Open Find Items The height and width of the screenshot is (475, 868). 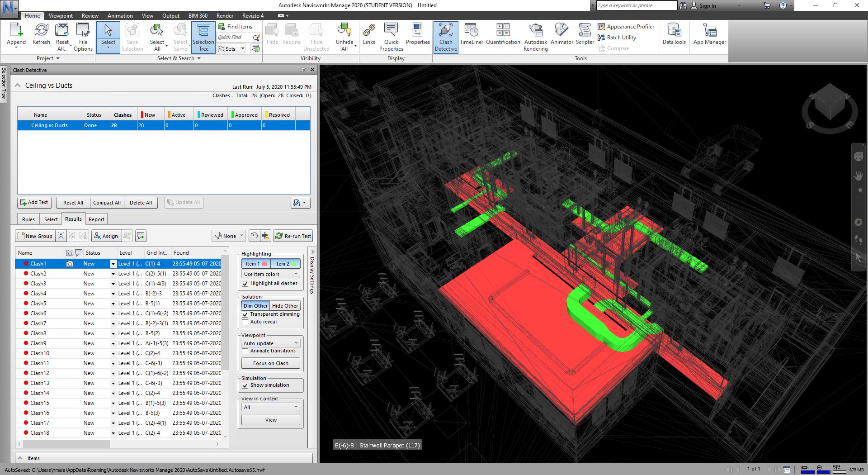(x=235, y=27)
